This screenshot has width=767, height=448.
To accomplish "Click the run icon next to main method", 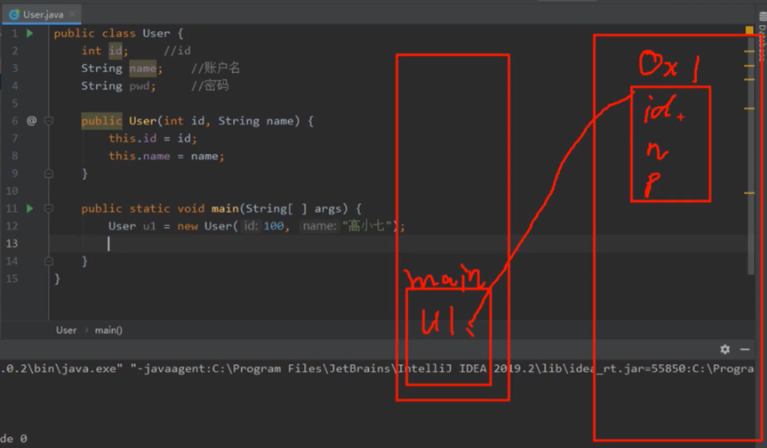I will click(x=30, y=208).
